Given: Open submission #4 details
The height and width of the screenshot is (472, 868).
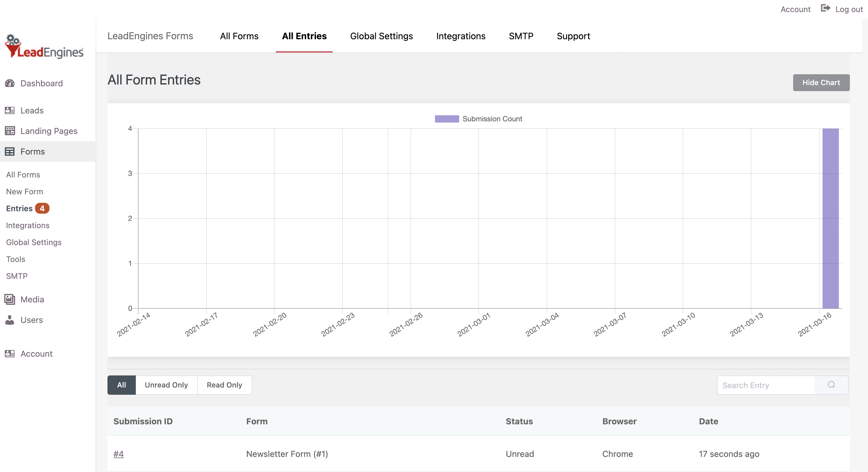Looking at the screenshot, I should pyautogui.click(x=119, y=454).
